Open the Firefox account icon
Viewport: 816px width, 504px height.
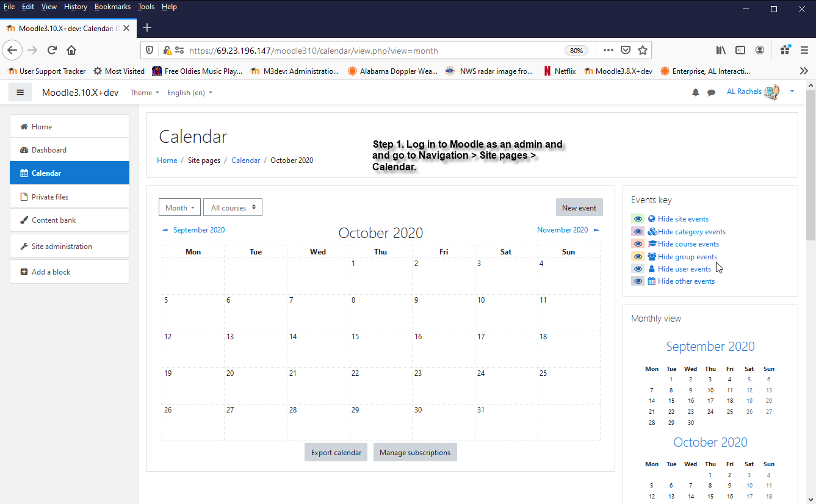tap(760, 50)
